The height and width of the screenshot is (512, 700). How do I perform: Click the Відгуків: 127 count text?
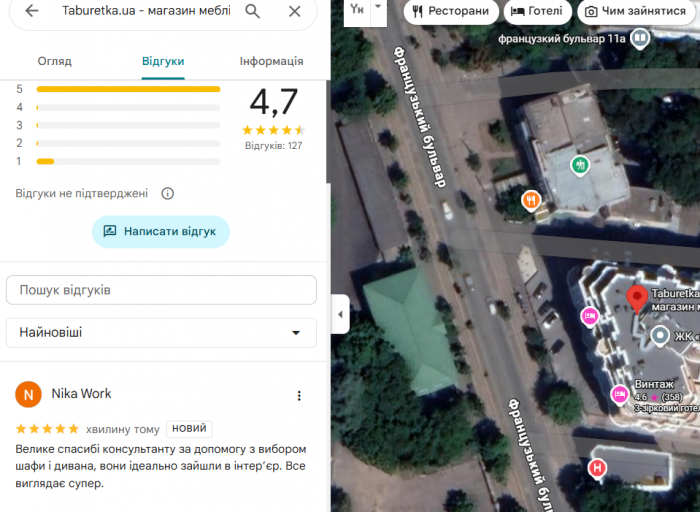pyautogui.click(x=273, y=146)
